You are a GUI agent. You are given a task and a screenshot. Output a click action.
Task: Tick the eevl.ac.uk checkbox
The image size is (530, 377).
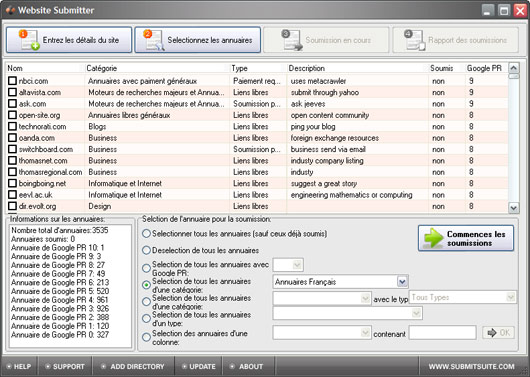click(13, 195)
